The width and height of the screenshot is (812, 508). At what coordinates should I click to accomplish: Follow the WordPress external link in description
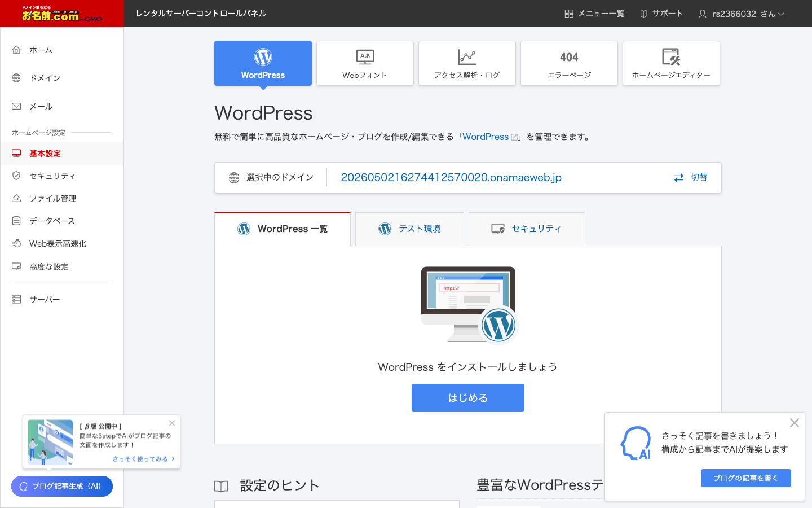490,137
